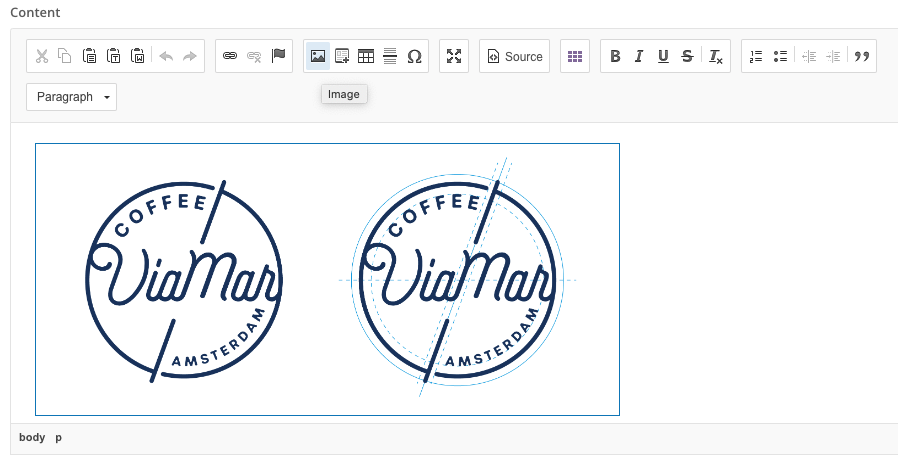Click the embed media icon next to Image
The width and height of the screenshot is (898, 470).
point(342,56)
